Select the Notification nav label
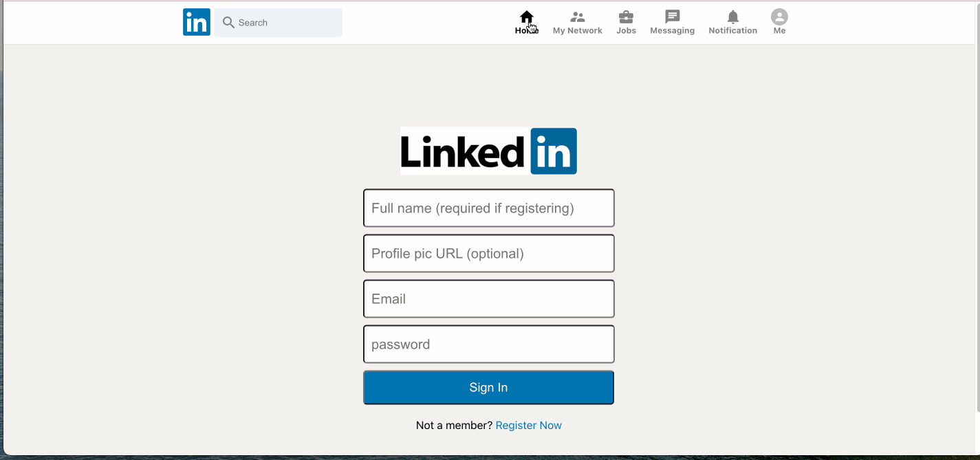 tap(733, 31)
